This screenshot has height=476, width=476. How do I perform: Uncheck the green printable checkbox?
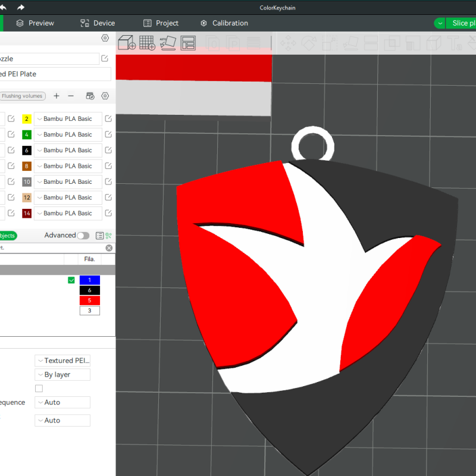tap(71, 280)
